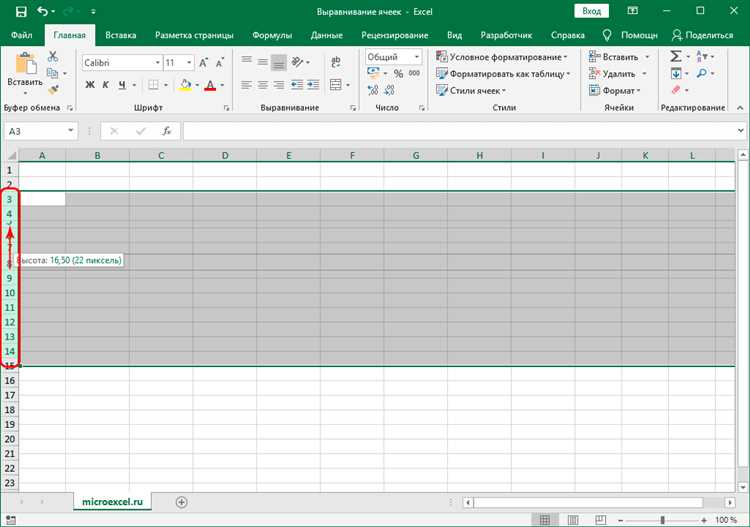Click the Save icon in title bar
Image resolution: width=750 pixels, height=527 pixels.
click(21, 11)
